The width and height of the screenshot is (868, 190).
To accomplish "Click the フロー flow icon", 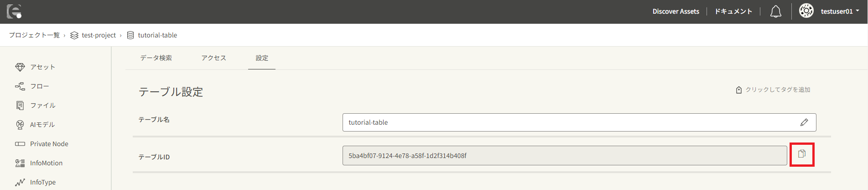I will 20,86.
